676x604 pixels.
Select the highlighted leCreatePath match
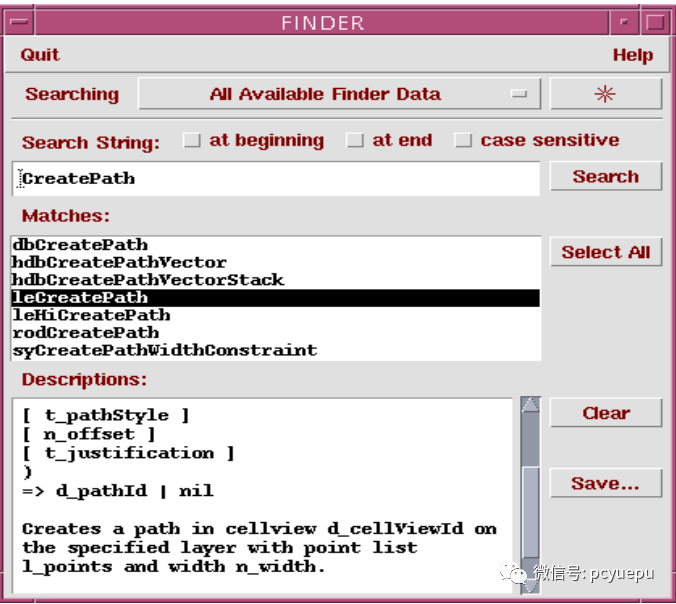276,298
